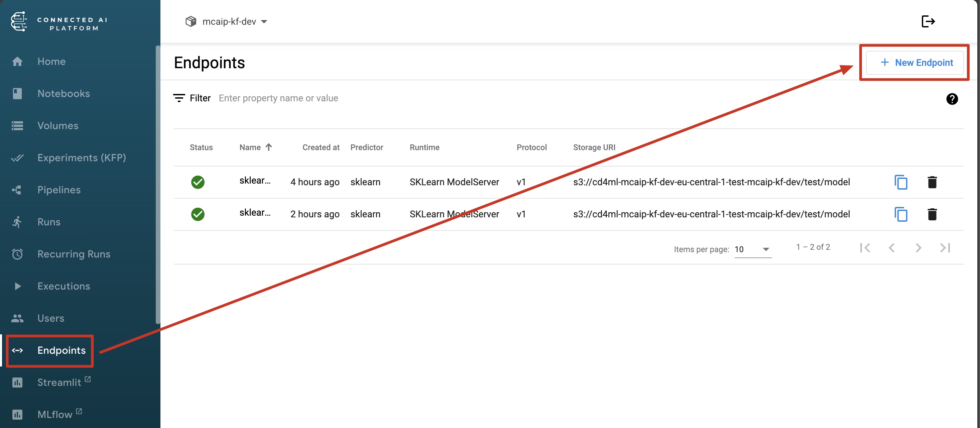Go to the previous page
Image resolution: width=980 pixels, height=428 pixels.
coord(891,248)
